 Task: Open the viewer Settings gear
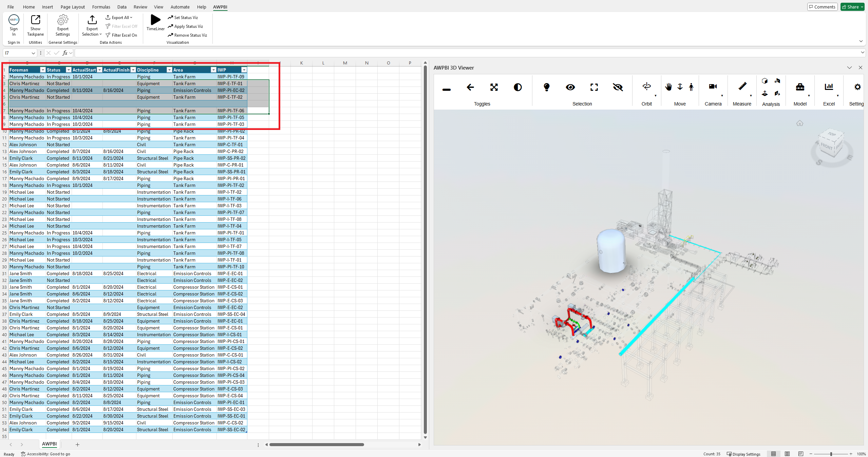click(857, 87)
